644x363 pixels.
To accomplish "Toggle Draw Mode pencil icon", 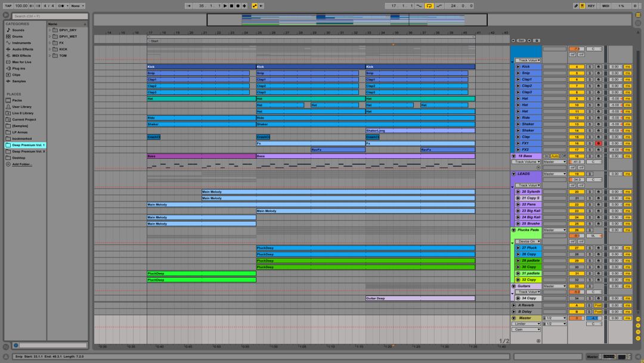I will tap(576, 6).
